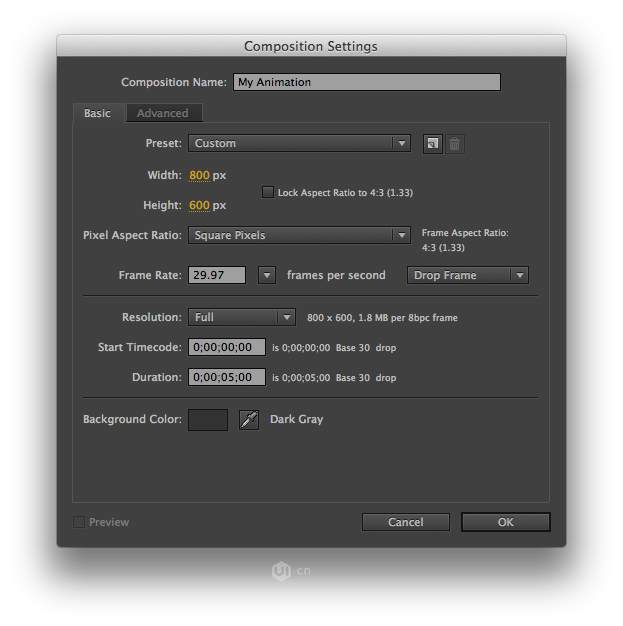623x626 pixels.
Task: Switch to the Advanced tab
Action: (x=163, y=113)
